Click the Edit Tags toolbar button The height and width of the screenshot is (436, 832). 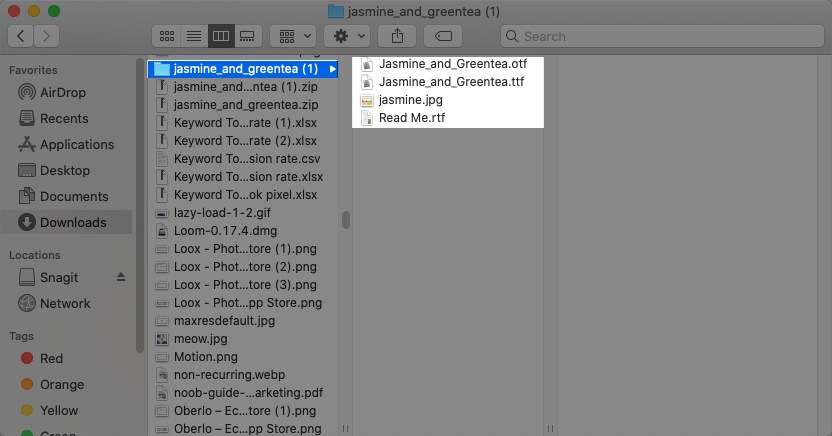click(443, 36)
